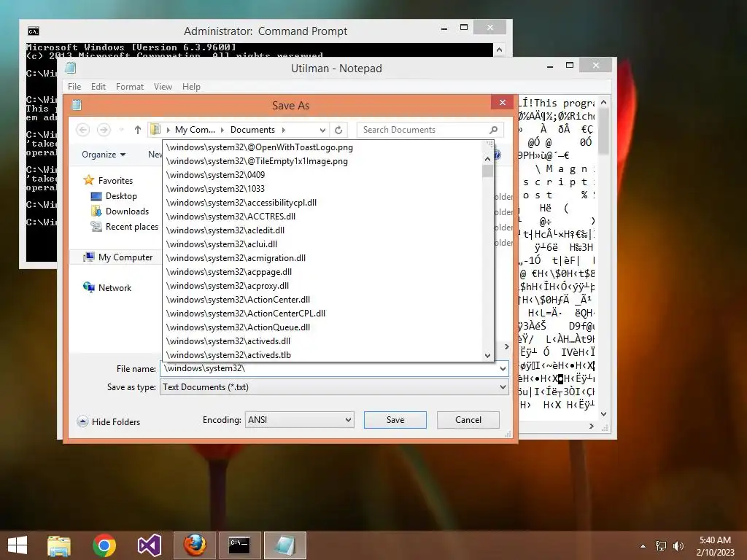Click the Cancel button

tap(468, 419)
